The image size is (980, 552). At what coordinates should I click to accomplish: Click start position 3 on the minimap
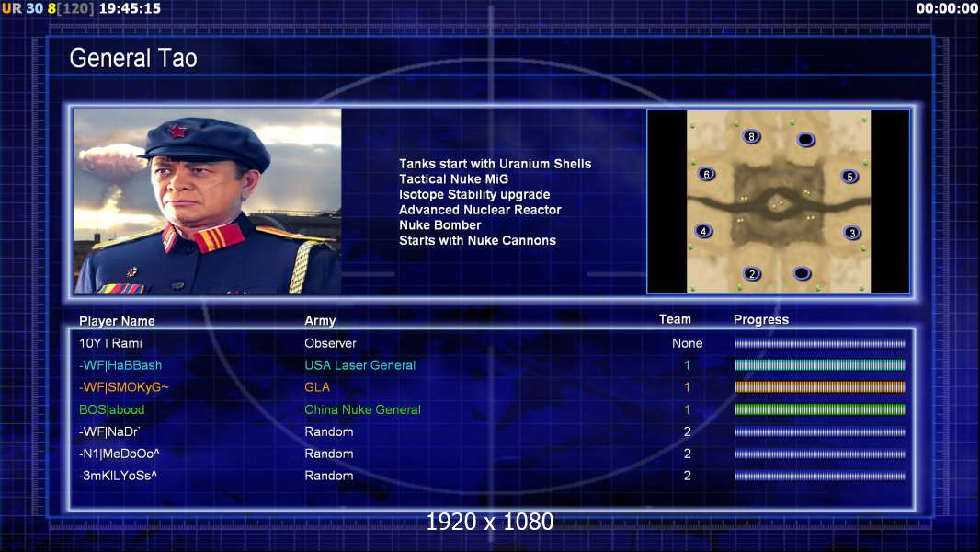852,233
